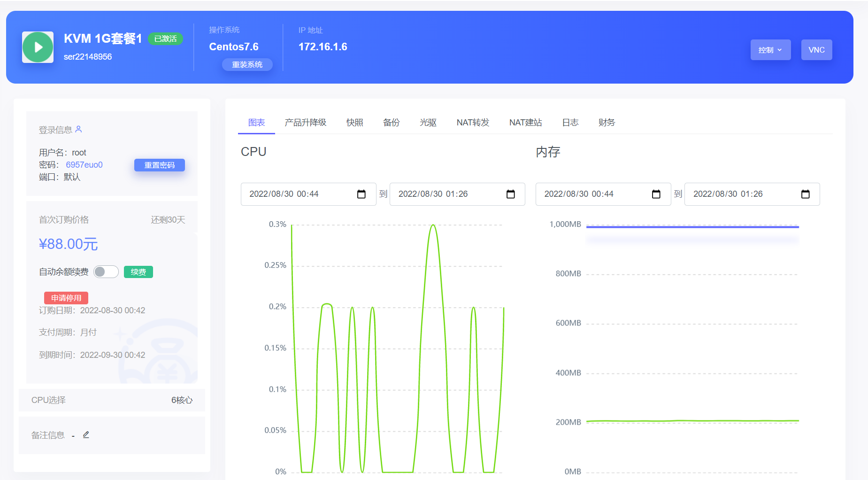868x480 pixels.
Task: Select the 图表 tab
Action: tap(256, 123)
